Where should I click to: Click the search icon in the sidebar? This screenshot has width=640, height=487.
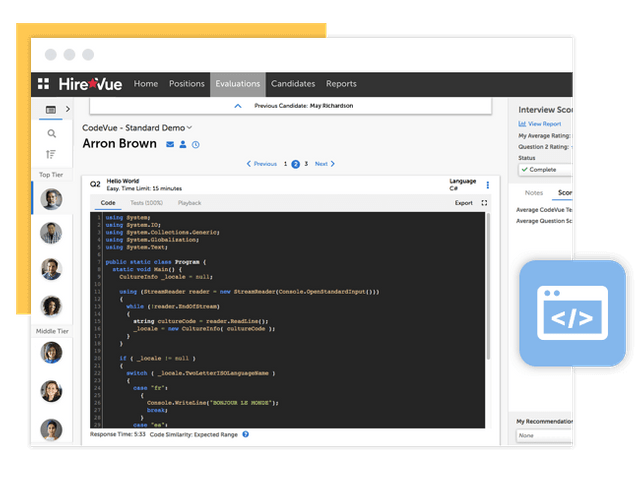pos(51,132)
